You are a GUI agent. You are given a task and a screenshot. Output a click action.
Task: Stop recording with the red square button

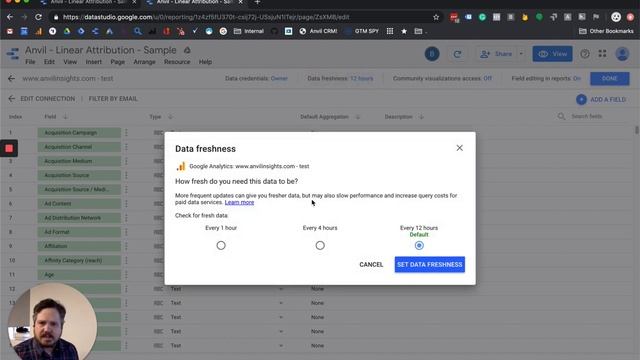(9, 149)
